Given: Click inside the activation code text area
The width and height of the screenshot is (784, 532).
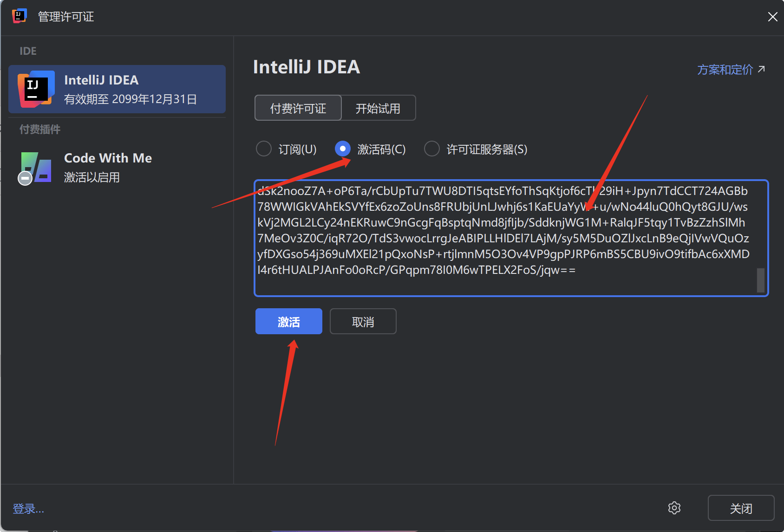Looking at the screenshot, I should coord(511,238).
